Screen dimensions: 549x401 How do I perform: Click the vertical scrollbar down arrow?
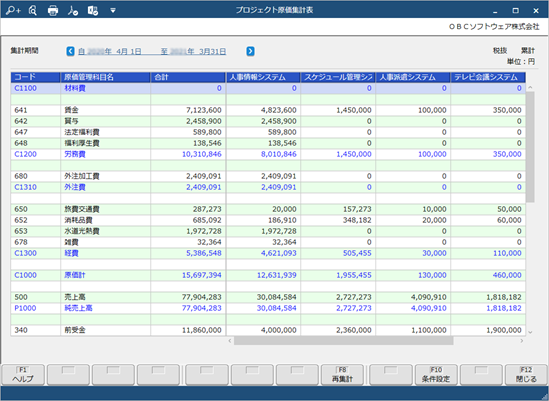click(x=530, y=332)
